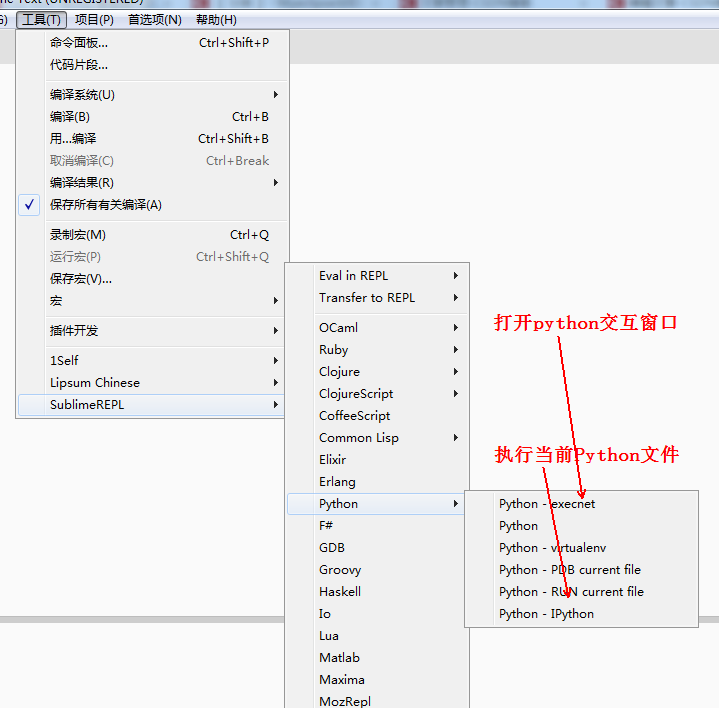Image resolution: width=719 pixels, height=708 pixels.
Task: Toggle 保存所有有关编译(A) checkmark
Action: (x=153, y=205)
